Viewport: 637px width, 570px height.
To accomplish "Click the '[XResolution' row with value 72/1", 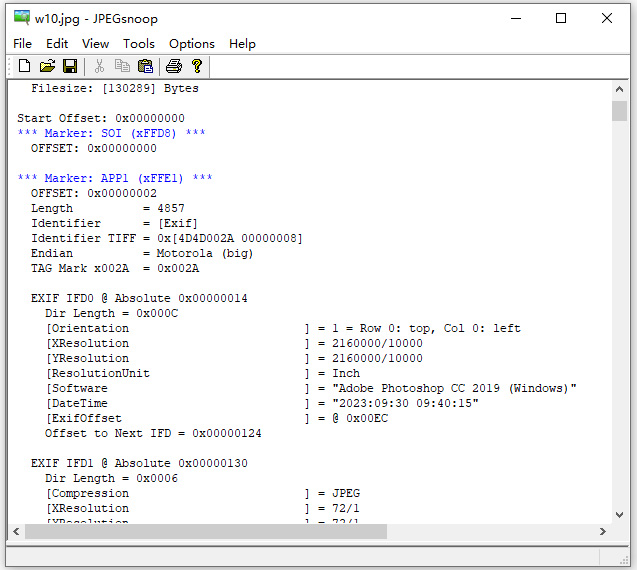I will [202, 508].
